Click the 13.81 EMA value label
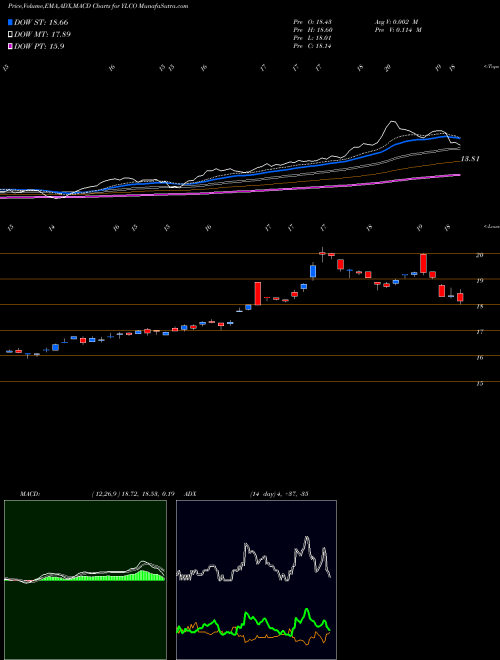 pyautogui.click(x=470, y=159)
